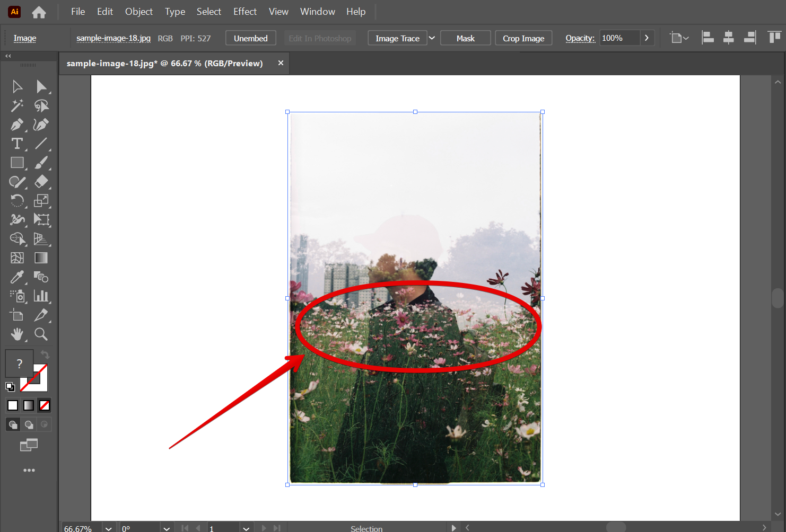
Task: Select the Zoom tool
Action: click(x=41, y=334)
